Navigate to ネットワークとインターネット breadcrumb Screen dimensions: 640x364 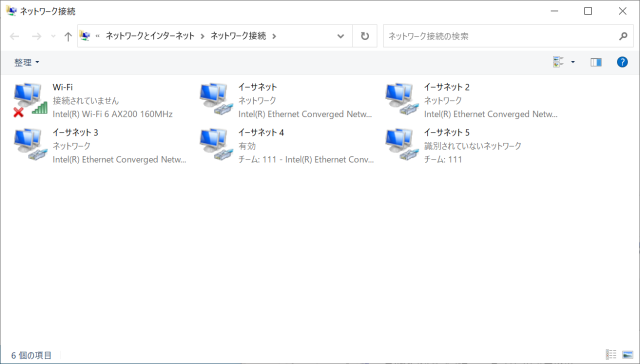click(150, 36)
